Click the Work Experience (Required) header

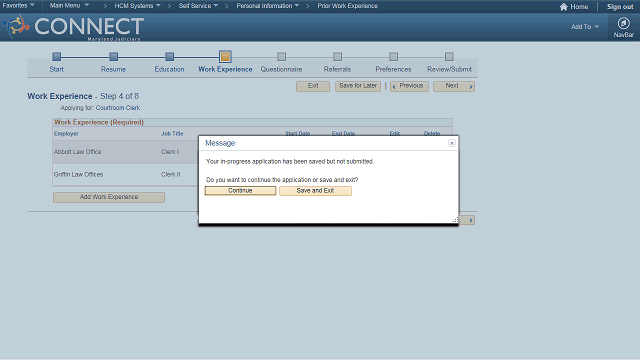coord(99,122)
